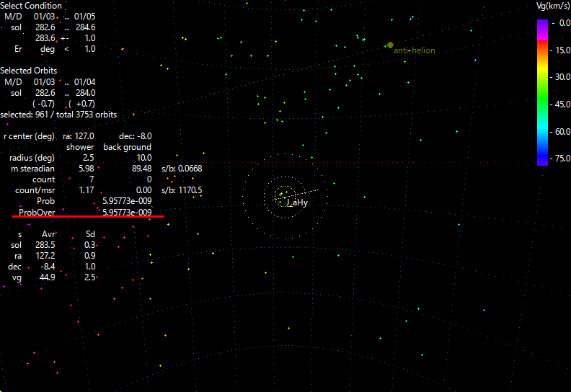
Task: Click the yellow inner radiant circle
Action: click(x=284, y=194)
